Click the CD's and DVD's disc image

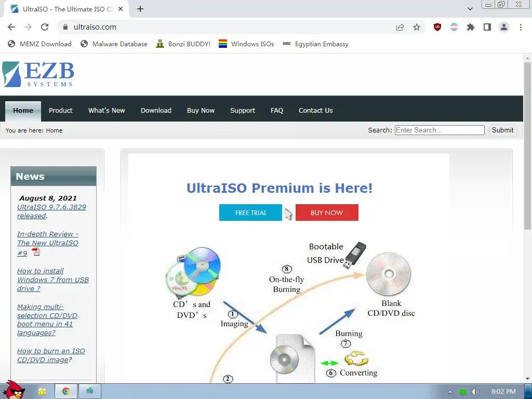(193, 272)
